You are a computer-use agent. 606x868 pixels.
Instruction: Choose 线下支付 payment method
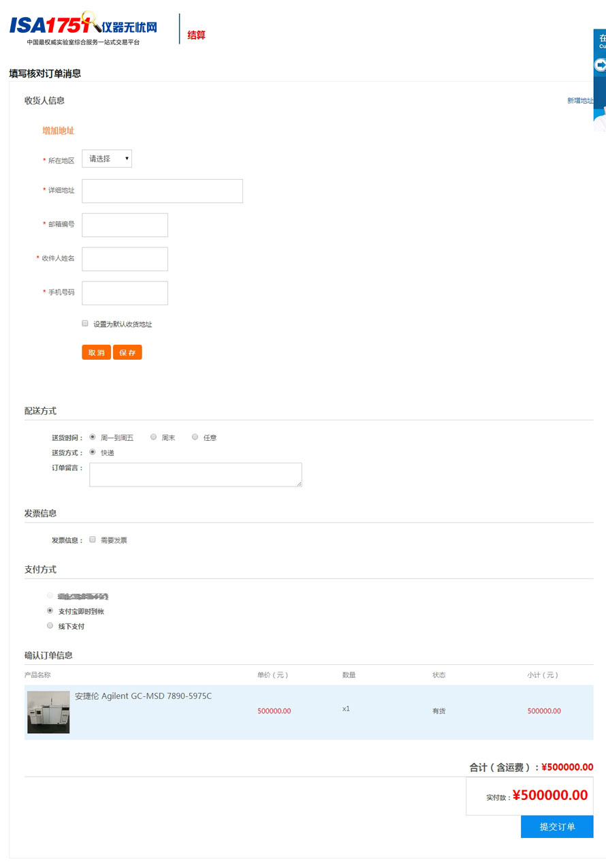point(50,625)
